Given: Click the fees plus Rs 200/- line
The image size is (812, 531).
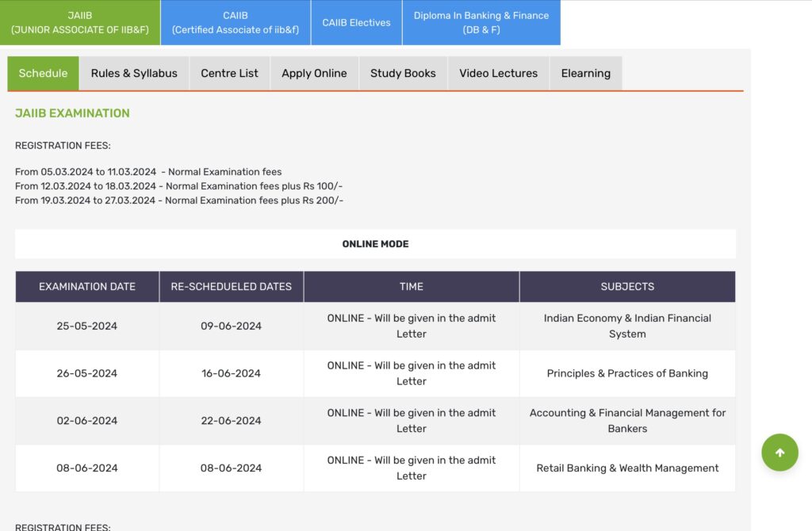Looking at the screenshot, I should click(178, 201).
